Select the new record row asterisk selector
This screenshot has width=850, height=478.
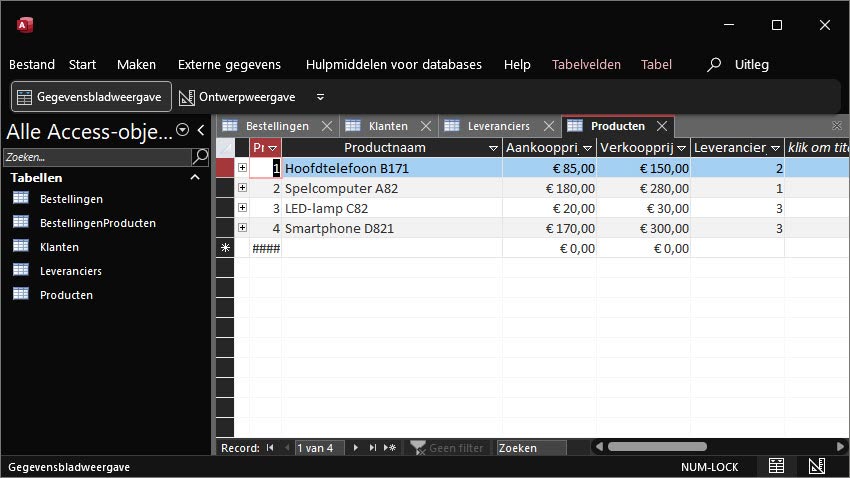tap(225, 248)
